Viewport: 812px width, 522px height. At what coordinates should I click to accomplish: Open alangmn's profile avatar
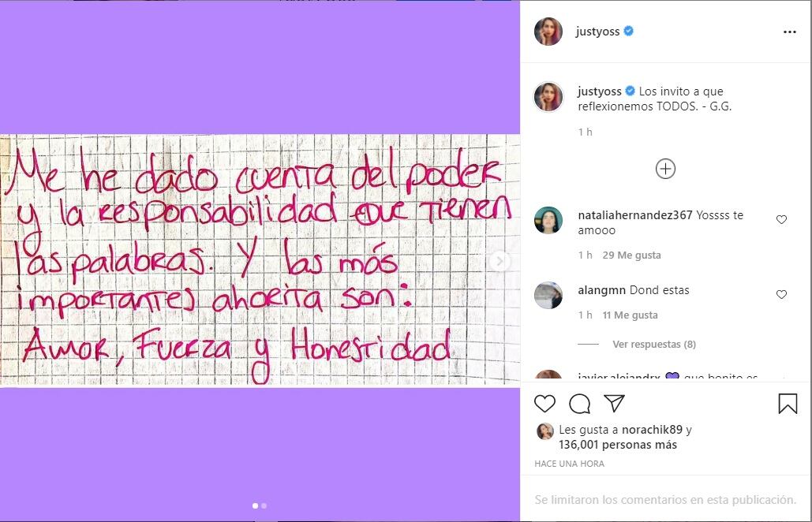(548, 296)
